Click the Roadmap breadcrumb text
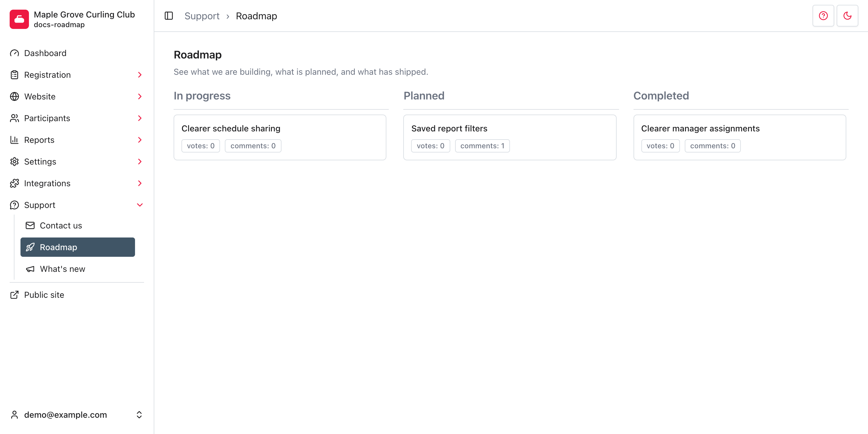868x434 pixels. [256, 16]
